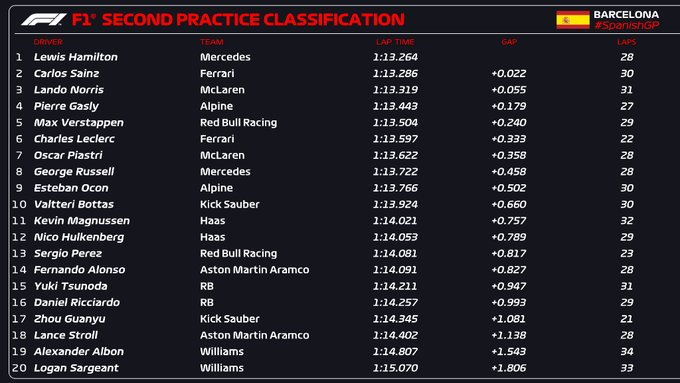Select the DRIVER column header
Viewport: 680px width, 383px height.
pos(48,42)
